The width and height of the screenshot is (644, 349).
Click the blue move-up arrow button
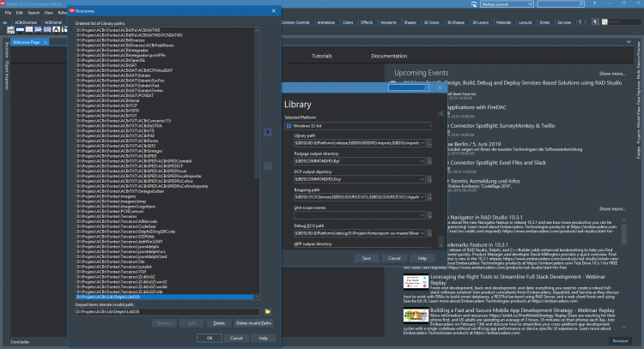click(x=268, y=132)
